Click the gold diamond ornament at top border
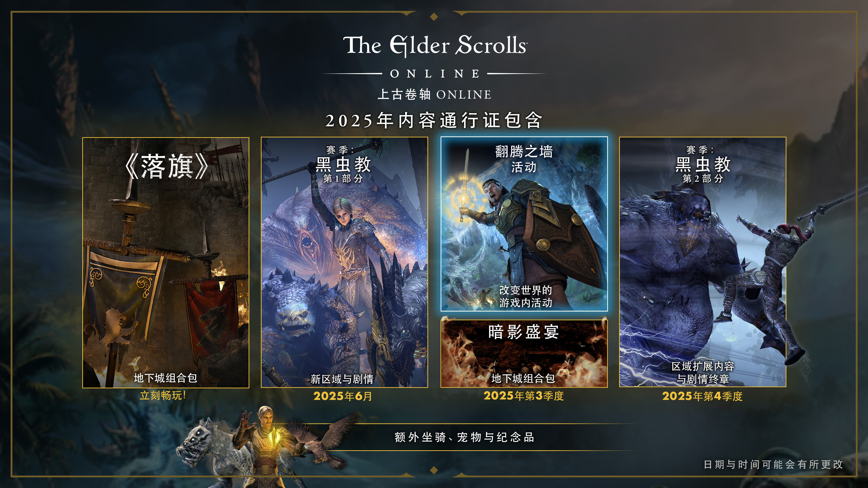The height and width of the screenshot is (488, 868). click(434, 16)
